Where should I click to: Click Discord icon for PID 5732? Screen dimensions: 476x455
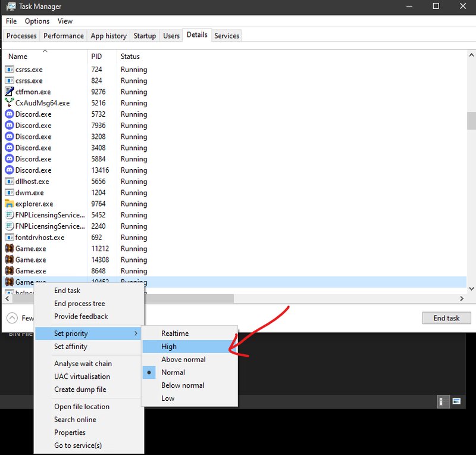[x=10, y=114]
